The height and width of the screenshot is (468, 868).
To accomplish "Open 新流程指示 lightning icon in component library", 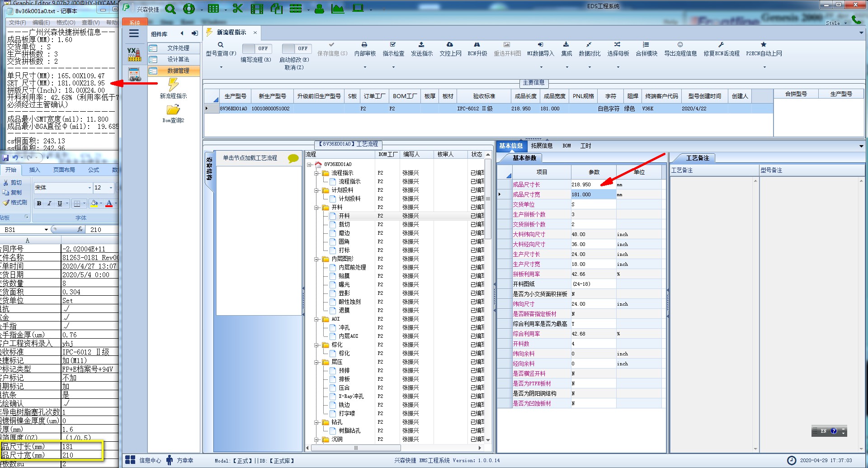I will pos(173,84).
